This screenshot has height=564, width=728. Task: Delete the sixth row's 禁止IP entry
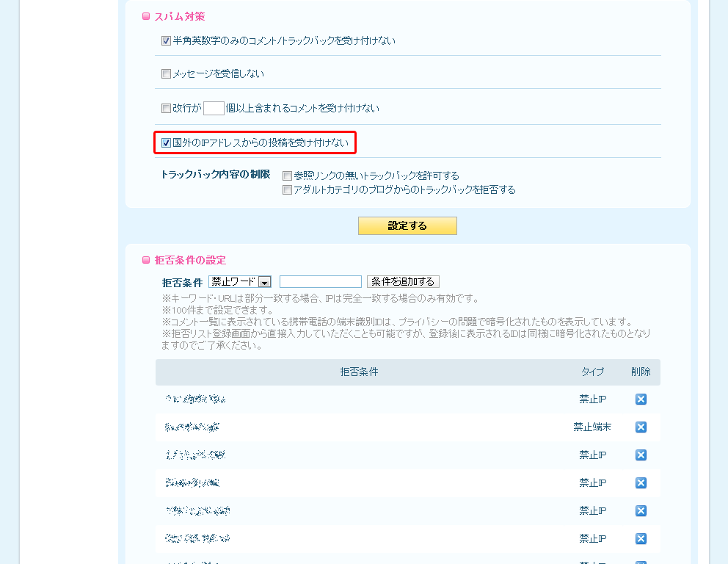click(641, 538)
